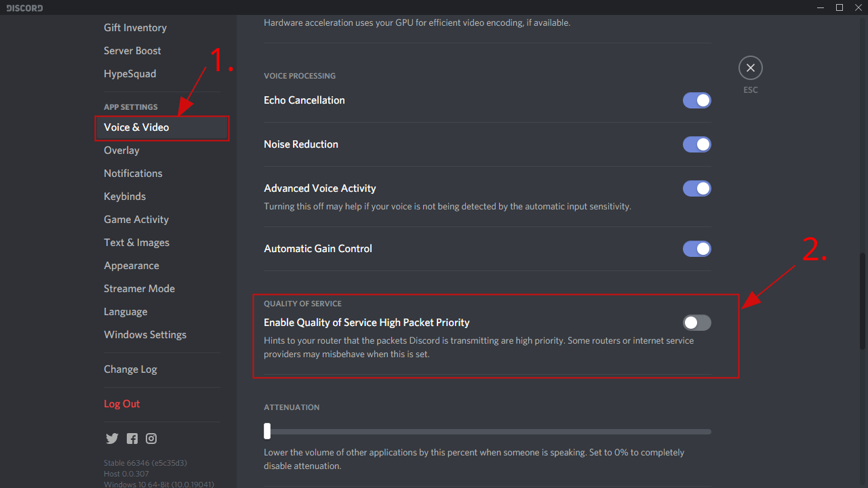Screen dimensions: 868x488
Task: Click the 'Stable 66346 (e5c35d3)' version text
Action: point(145,463)
